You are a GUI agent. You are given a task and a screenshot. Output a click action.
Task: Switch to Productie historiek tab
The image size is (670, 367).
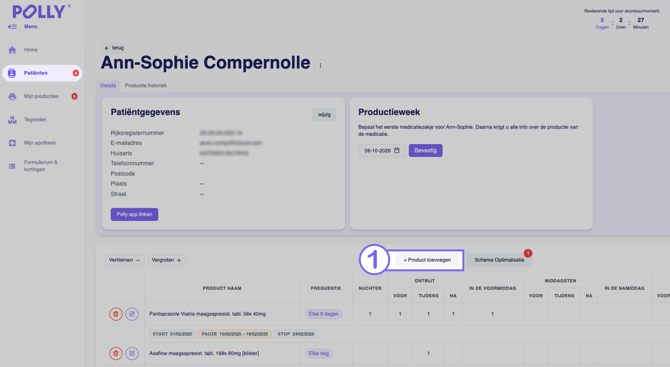click(146, 85)
